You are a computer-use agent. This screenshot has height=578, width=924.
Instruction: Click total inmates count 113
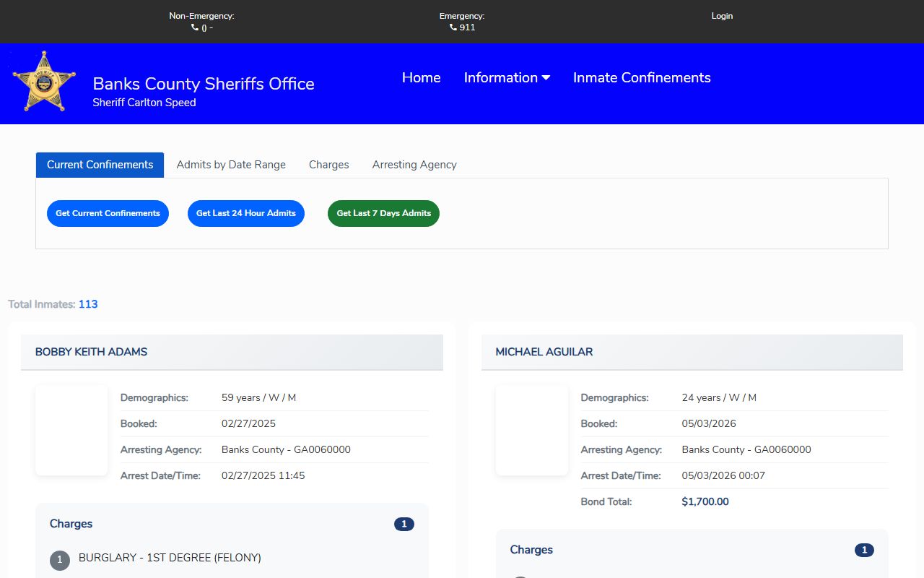click(88, 304)
